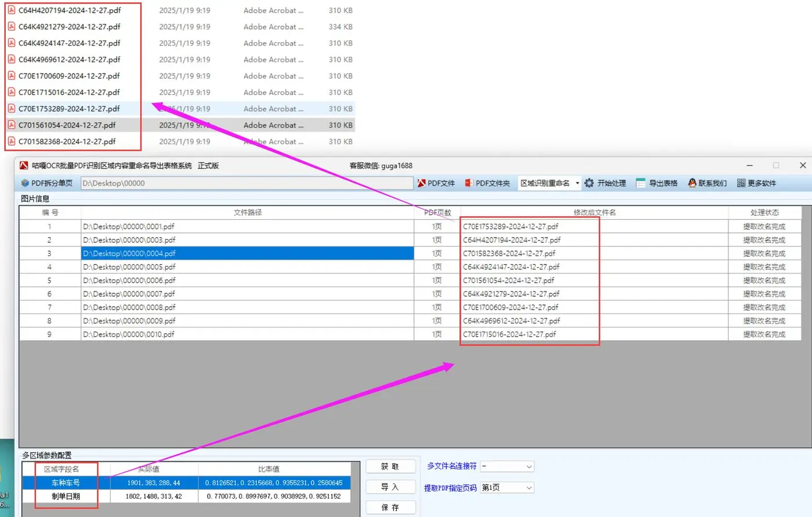The width and height of the screenshot is (812, 517).
Task: Click the 开始处理 label
Action: point(611,183)
